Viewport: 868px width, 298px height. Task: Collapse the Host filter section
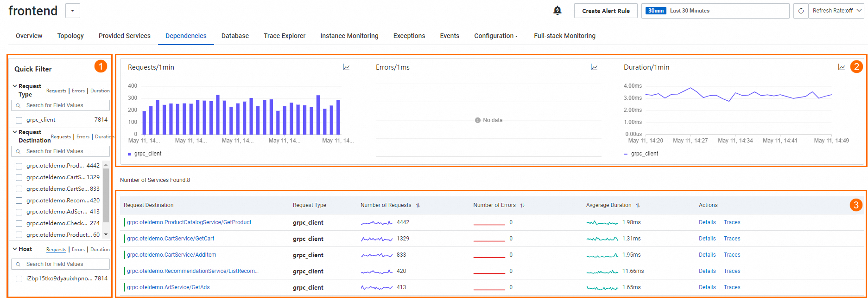[x=15, y=249]
